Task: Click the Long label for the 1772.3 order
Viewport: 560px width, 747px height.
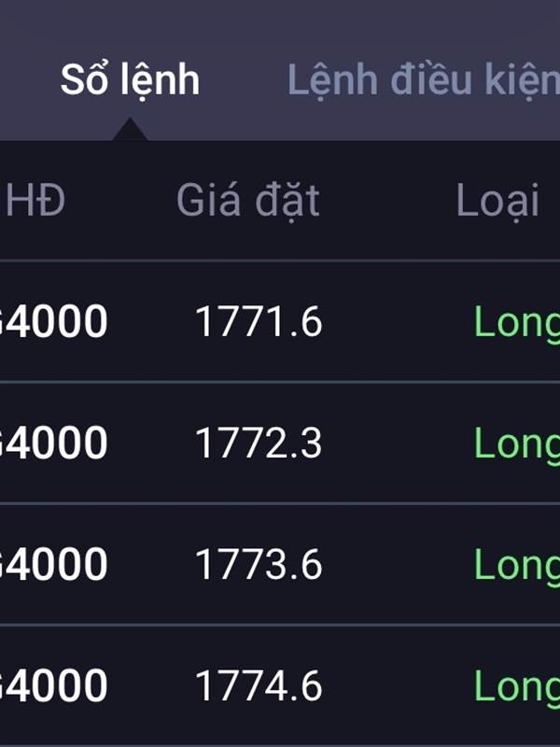Action: (x=516, y=444)
